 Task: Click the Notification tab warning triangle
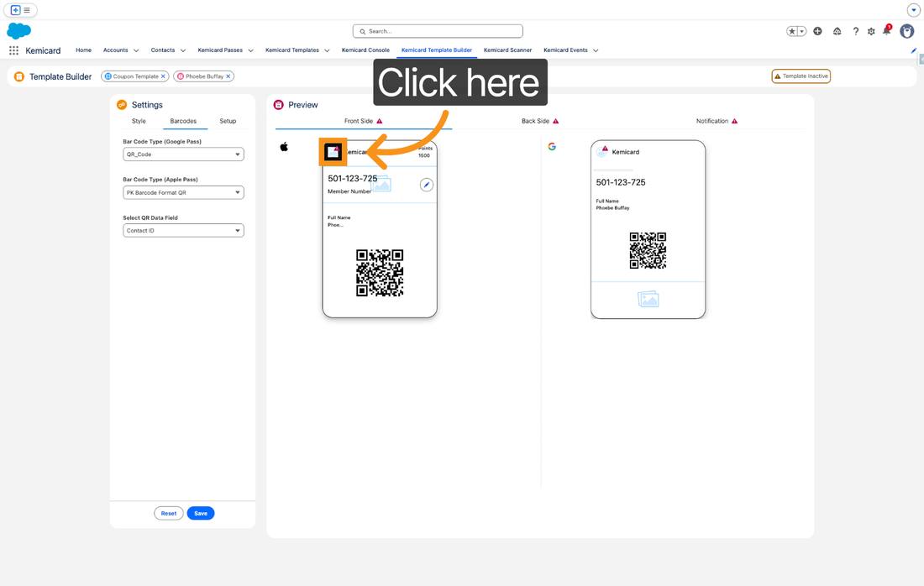pyautogui.click(x=735, y=122)
